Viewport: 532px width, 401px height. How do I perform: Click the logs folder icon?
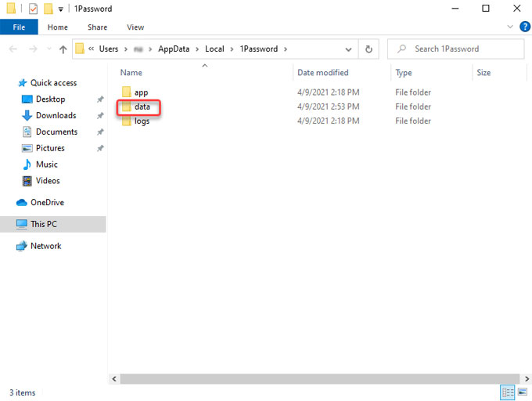tap(127, 121)
